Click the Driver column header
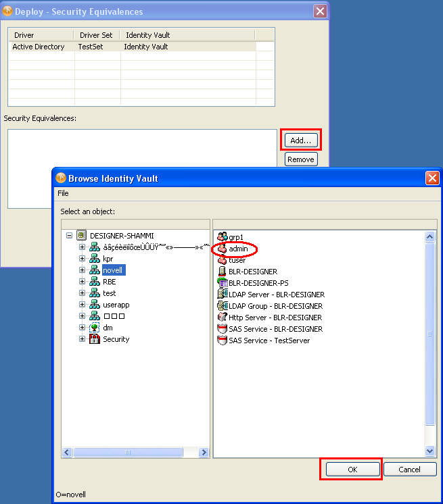This screenshot has height=504, width=443. click(x=41, y=35)
